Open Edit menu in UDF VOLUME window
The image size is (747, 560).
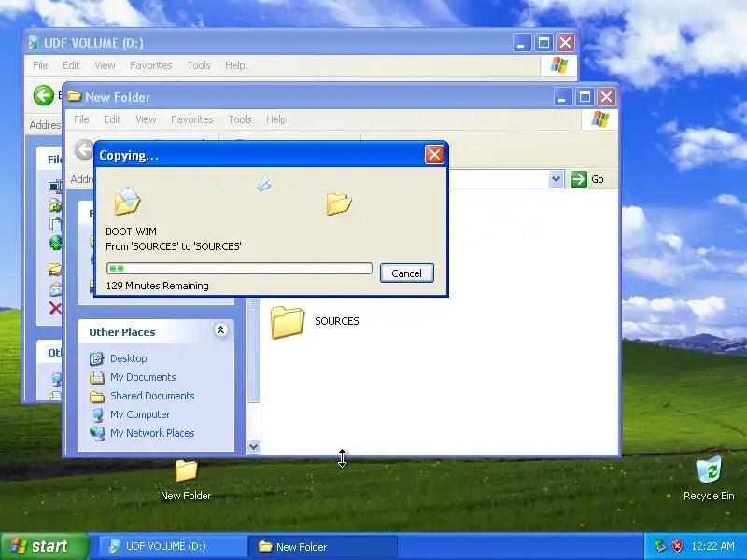point(72,65)
